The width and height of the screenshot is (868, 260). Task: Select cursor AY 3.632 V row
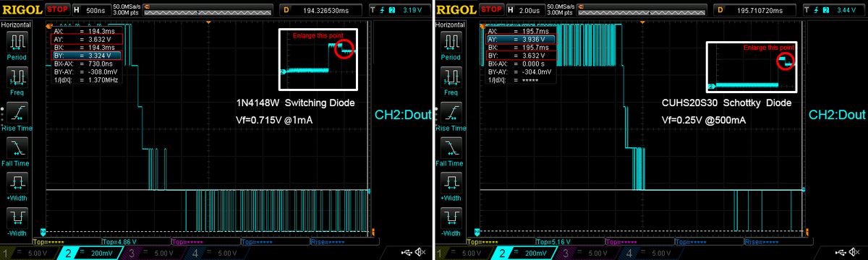(86, 39)
